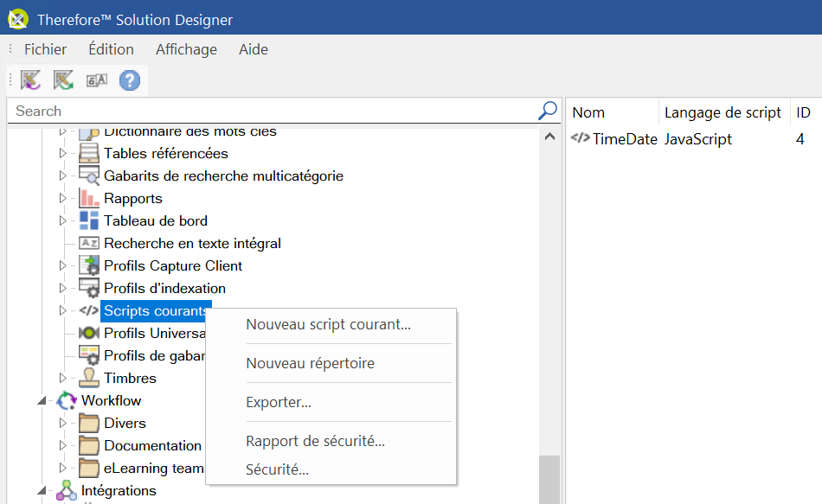Select Exporter in the context menu
The height and width of the screenshot is (504, 822).
point(279,402)
